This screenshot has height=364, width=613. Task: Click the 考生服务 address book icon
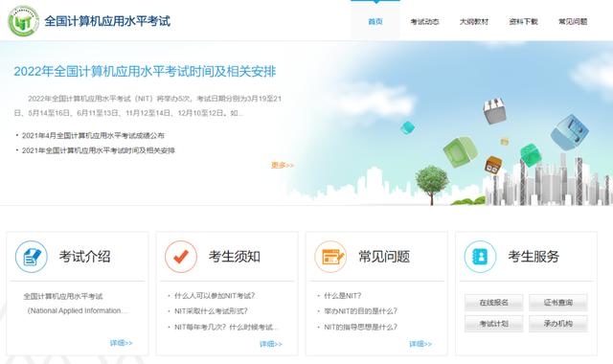(480, 257)
